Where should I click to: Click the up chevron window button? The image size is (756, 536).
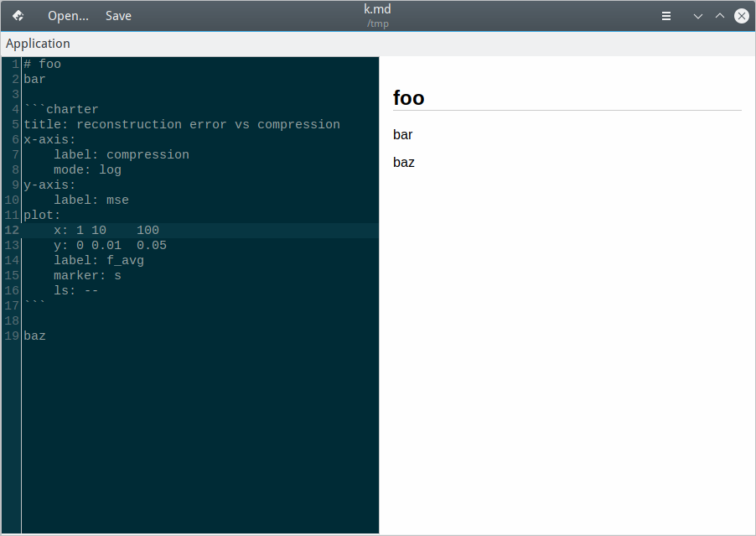pyautogui.click(x=720, y=16)
